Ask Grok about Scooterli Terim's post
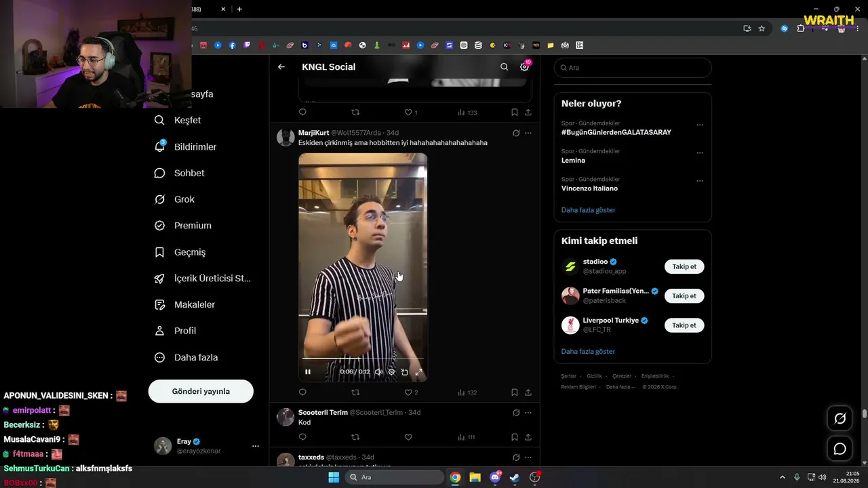Image resolution: width=868 pixels, height=488 pixels. pyautogui.click(x=516, y=413)
